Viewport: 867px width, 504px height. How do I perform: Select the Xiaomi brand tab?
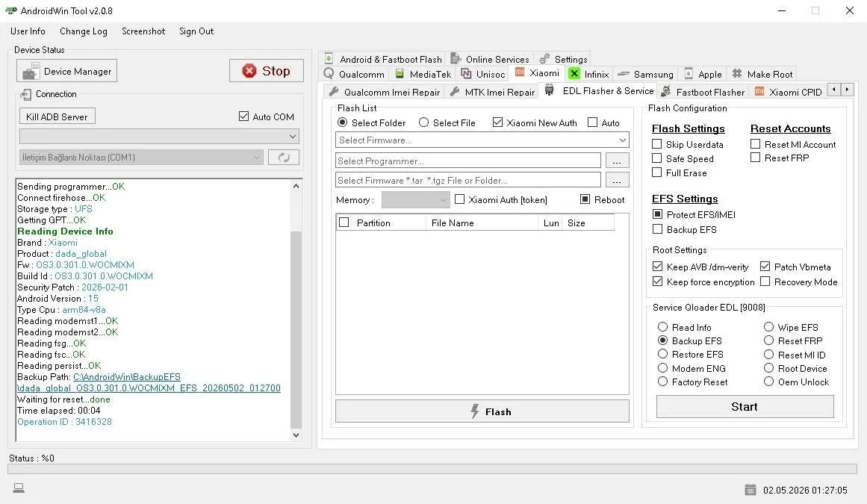point(537,73)
